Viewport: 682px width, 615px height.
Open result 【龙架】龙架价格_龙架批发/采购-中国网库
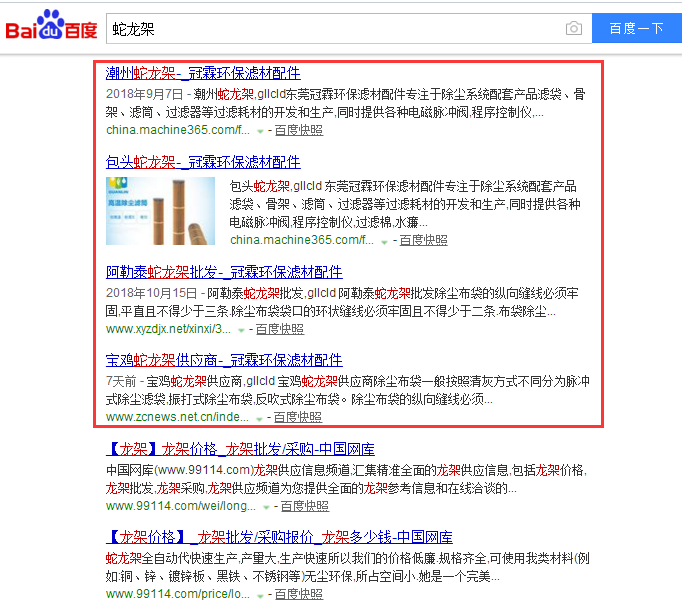click(x=240, y=449)
